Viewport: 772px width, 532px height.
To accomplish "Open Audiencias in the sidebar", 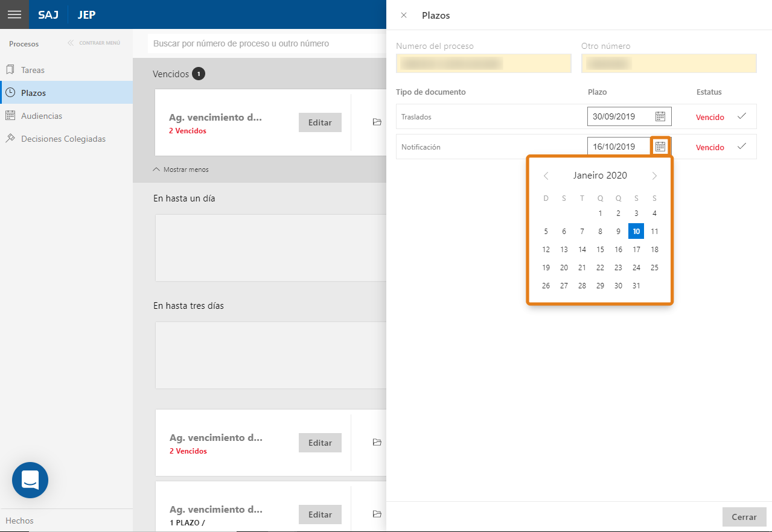I will coord(41,116).
